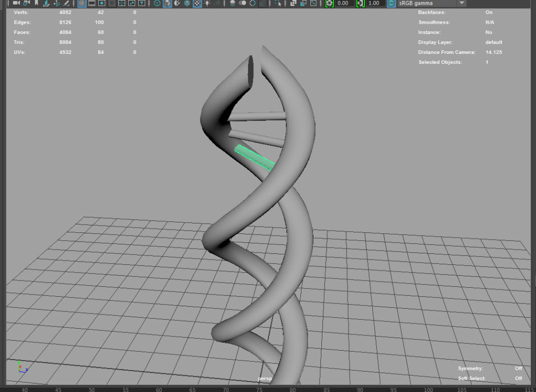The width and height of the screenshot is (536, 392).
Task: Click the Tris total value 8084
Action: pos(65,42)
